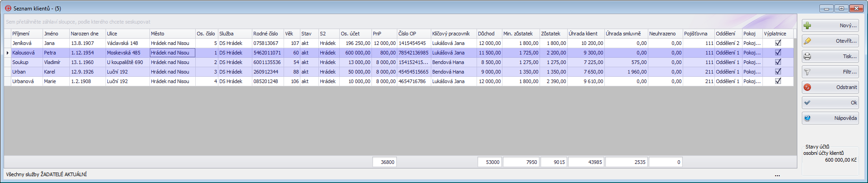The width and height of the screenshot is (868, 183).
Task: Click key worker Bendová Hana for Soukup
Action: tap(453, 62)
